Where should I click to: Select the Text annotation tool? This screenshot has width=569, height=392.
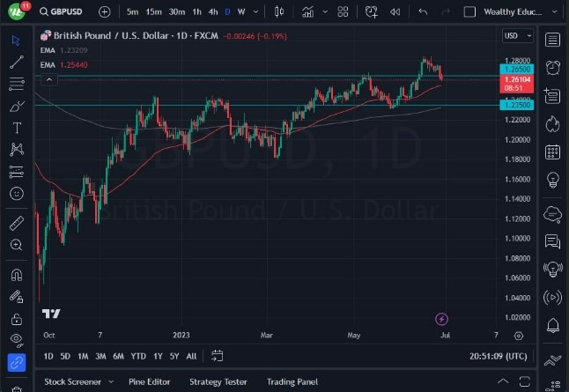(17, 128)
